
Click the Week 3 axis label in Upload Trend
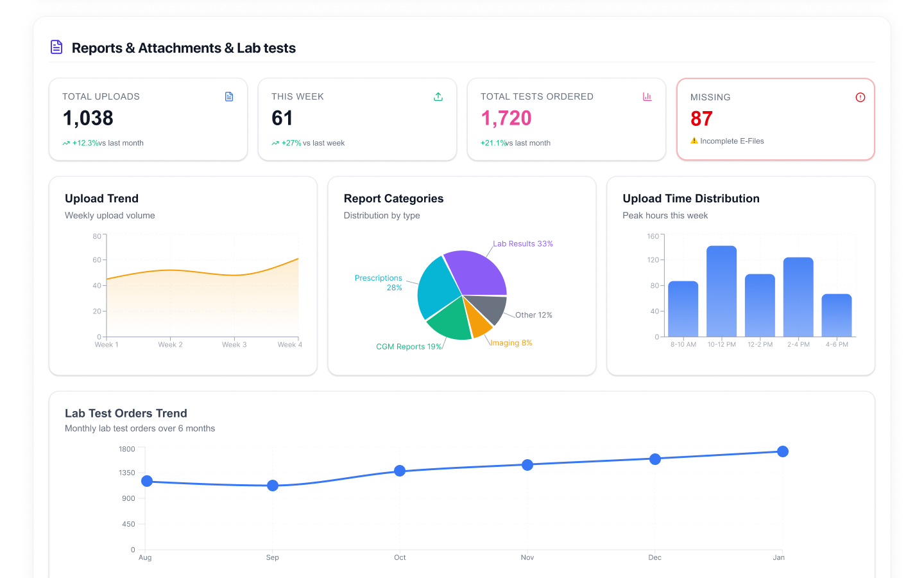click(x=234, y=345)
